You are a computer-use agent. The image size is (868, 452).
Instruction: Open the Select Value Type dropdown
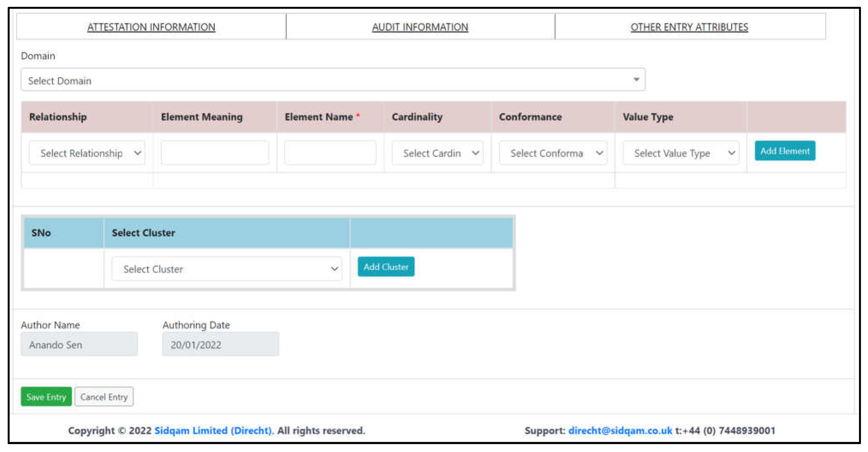click(x=681, y=153)
